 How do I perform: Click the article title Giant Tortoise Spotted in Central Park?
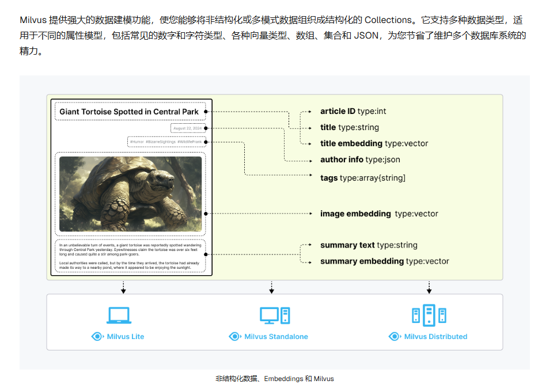[x=129, y=112]
